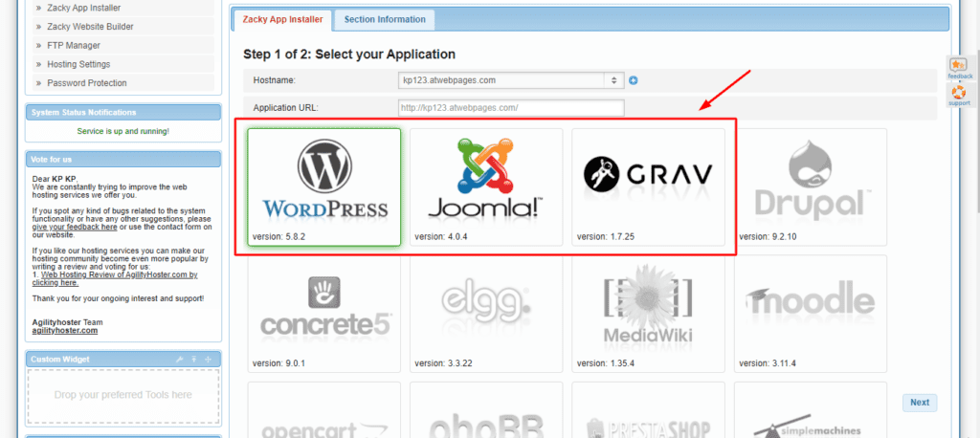
Task: Open the feedback side icon
Action: pyautogui.click(x=959, y=68)
